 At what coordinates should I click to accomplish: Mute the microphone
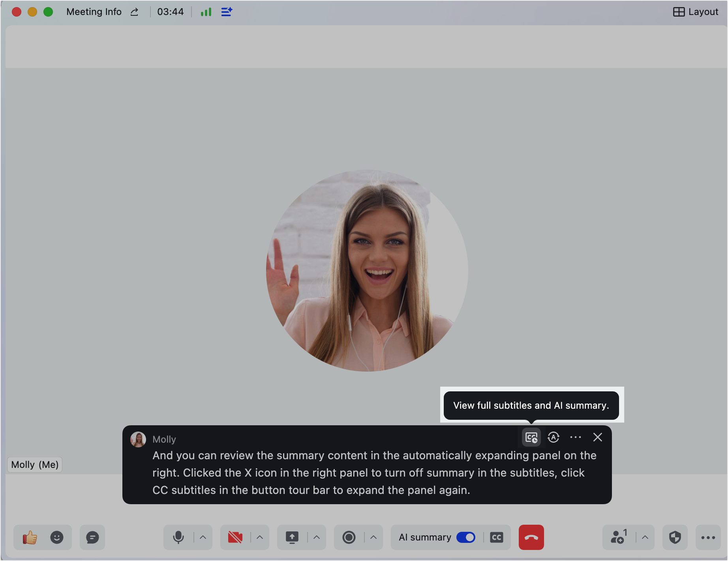point(178,537)
